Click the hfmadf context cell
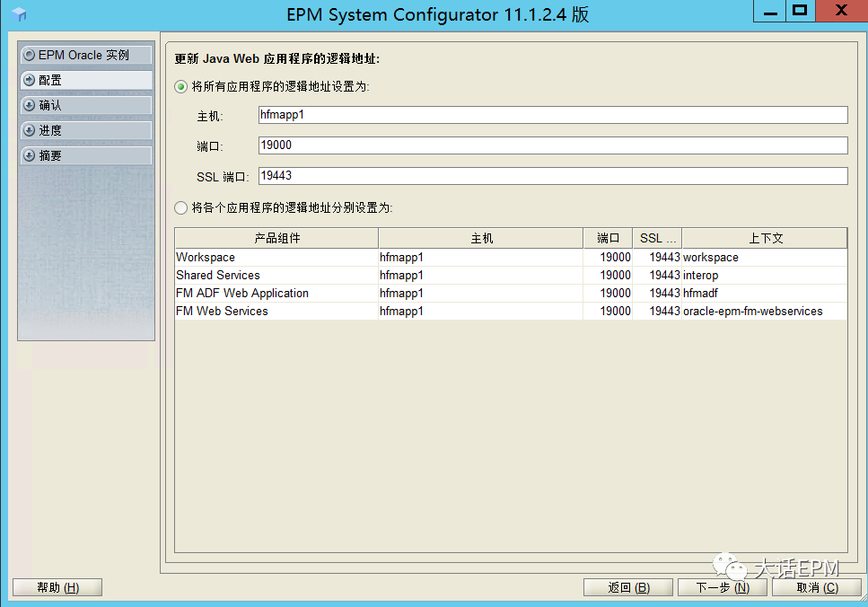 coord(765,293)
